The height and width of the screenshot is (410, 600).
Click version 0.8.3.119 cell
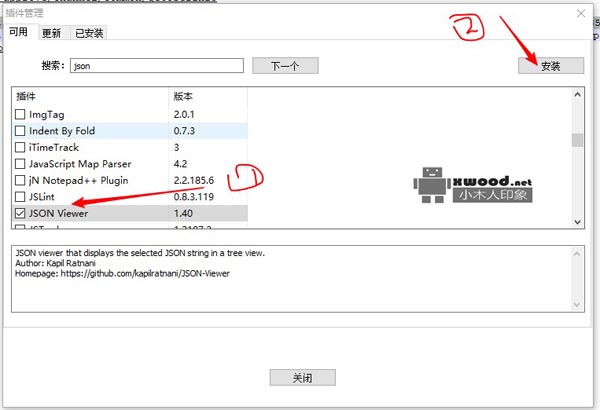point(194,197)
